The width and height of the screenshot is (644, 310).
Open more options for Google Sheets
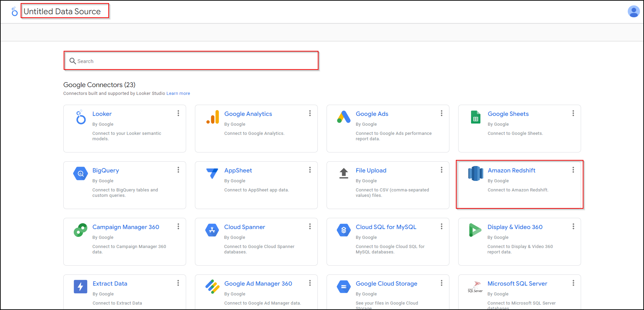tap(573, 113)
